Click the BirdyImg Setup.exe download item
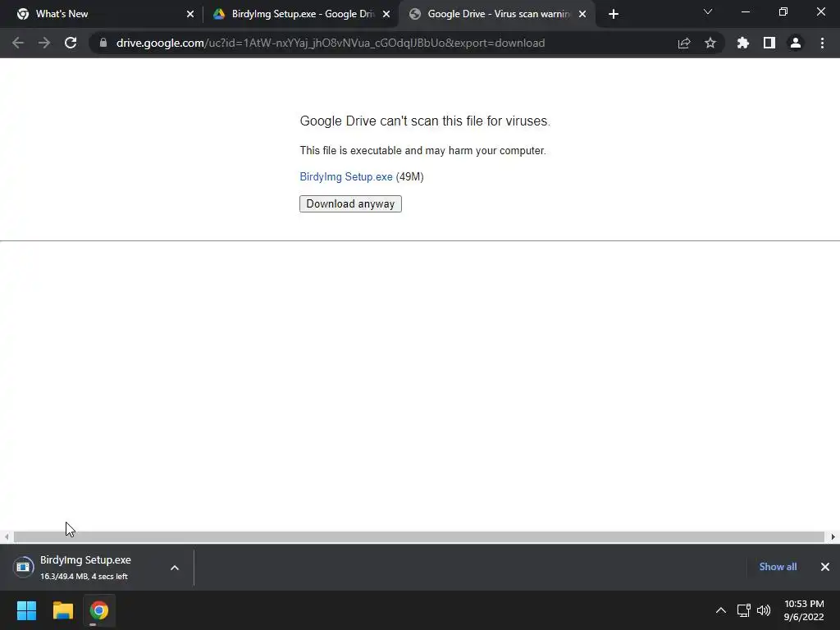Screen dimensions: 840x630 tap(85, 568)
